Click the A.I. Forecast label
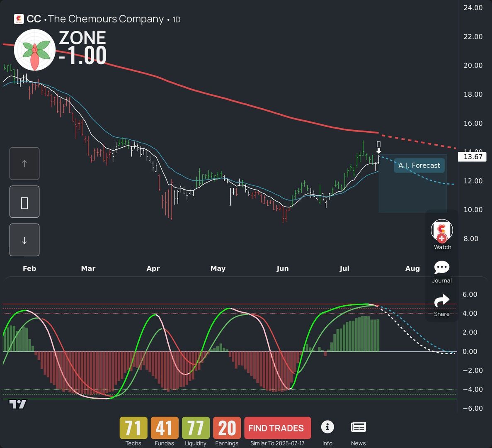Viewport: 492px width, 448px height. pyautogui.click(x=419, y=166)
